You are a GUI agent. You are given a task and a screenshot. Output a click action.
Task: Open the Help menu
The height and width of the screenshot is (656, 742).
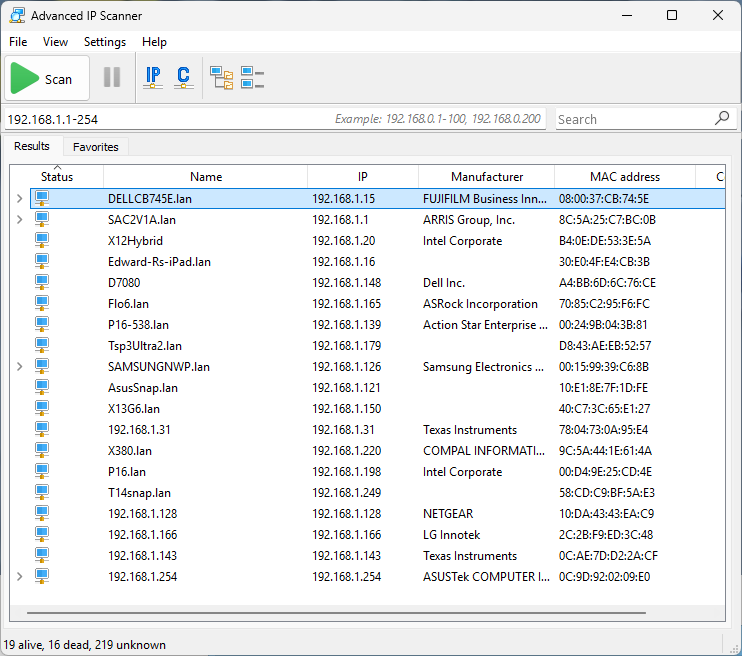(154, 42)
